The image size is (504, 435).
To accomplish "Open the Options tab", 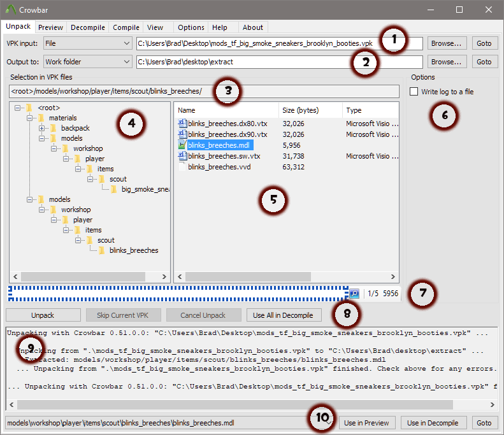I will 191,27.
